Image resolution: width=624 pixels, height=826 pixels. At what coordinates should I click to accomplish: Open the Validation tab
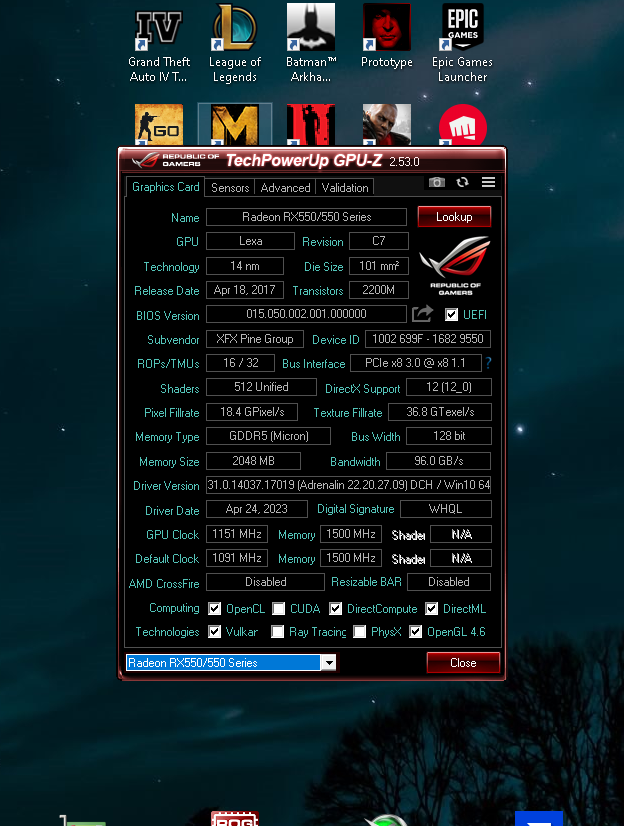345,188
